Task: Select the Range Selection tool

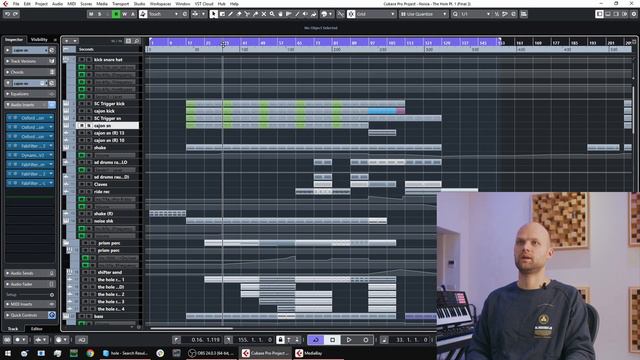Action: (x=222, y=14)
